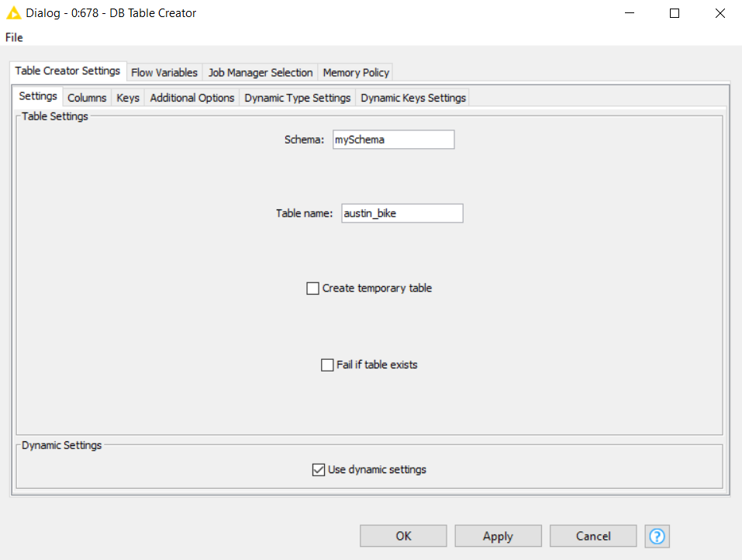742x560 pixels.
Task: Open the File menu
Action: point(14,37)
